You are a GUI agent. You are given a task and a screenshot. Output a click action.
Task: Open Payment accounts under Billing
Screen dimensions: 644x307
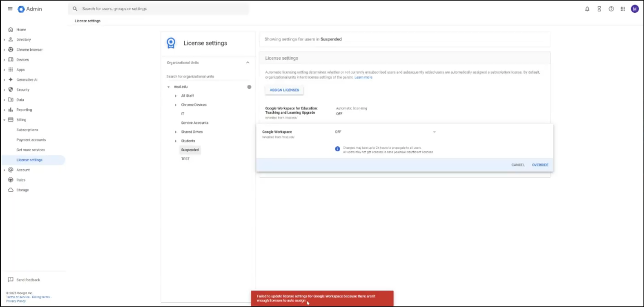click(x=31, y=140)
